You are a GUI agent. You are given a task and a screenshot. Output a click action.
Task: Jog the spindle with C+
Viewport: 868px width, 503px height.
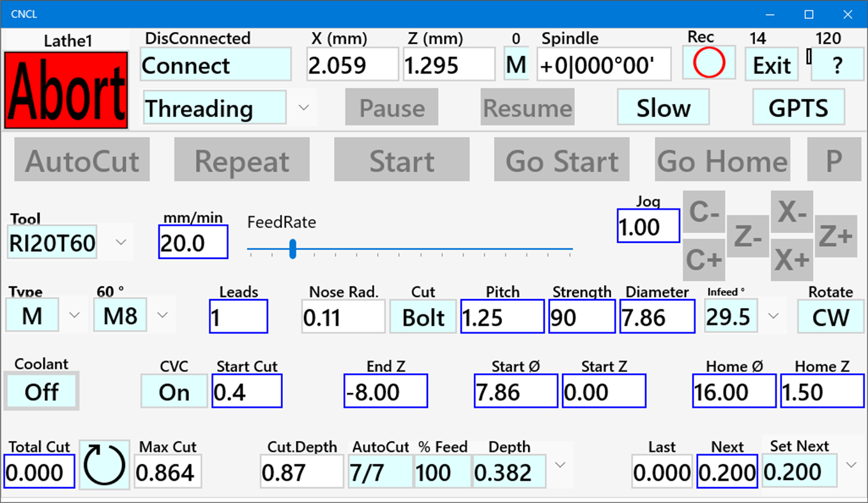(x=704, y=260)
